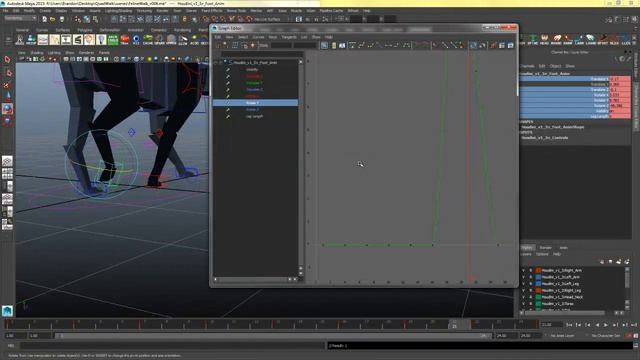The width and height of the screenshot is (640, 360).
Task: Toggle visibility V of Left_Leg layer
Action: click(524, 284)
